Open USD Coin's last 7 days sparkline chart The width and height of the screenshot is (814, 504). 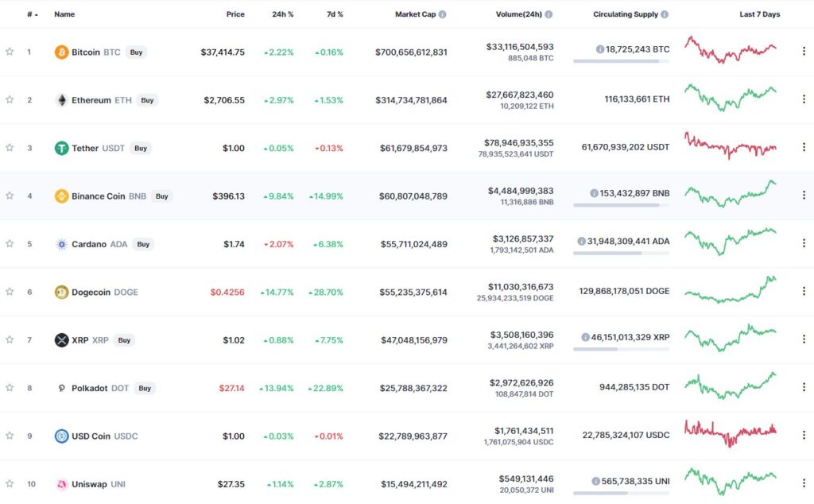point(731,433)
